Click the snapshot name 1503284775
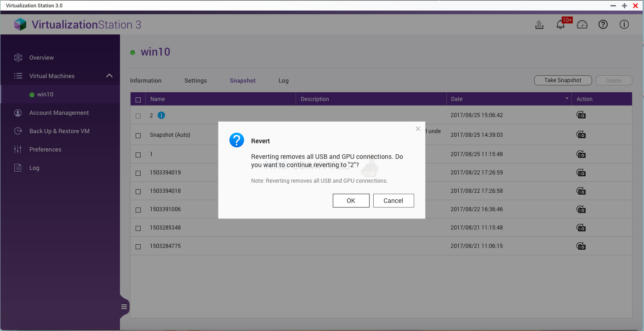644x331 pixels. tap(165, 246)
